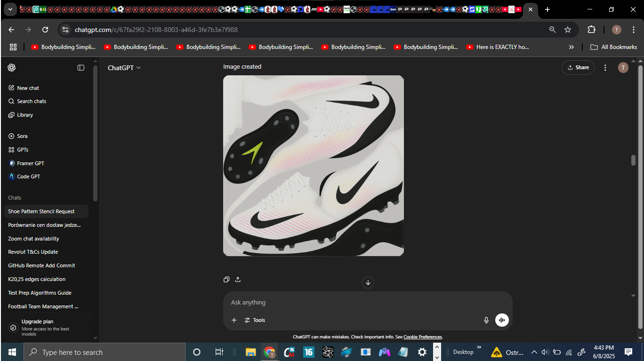The image size is (644, 361).
Task: Reload the page in Chrome
Action: point(45,30)
